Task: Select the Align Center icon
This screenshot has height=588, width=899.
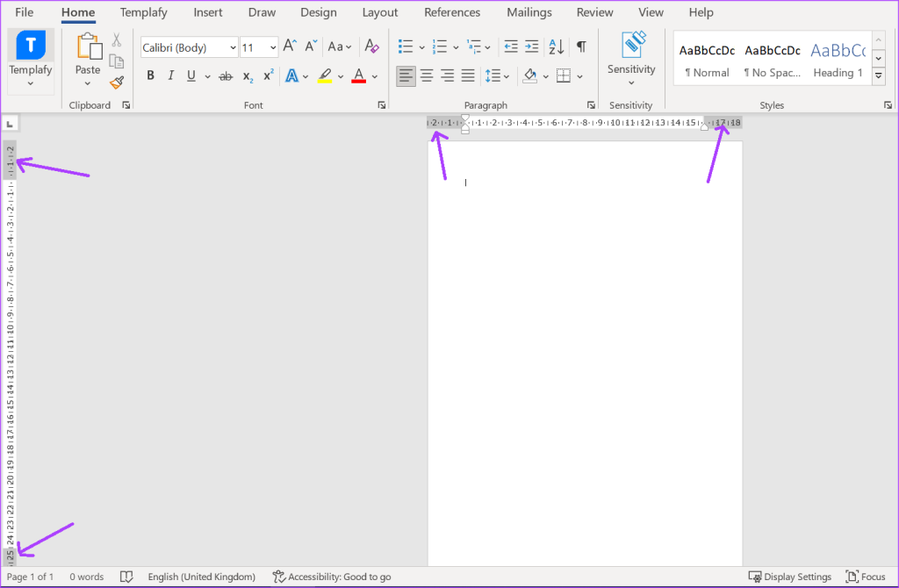Action: pos(427,75)
